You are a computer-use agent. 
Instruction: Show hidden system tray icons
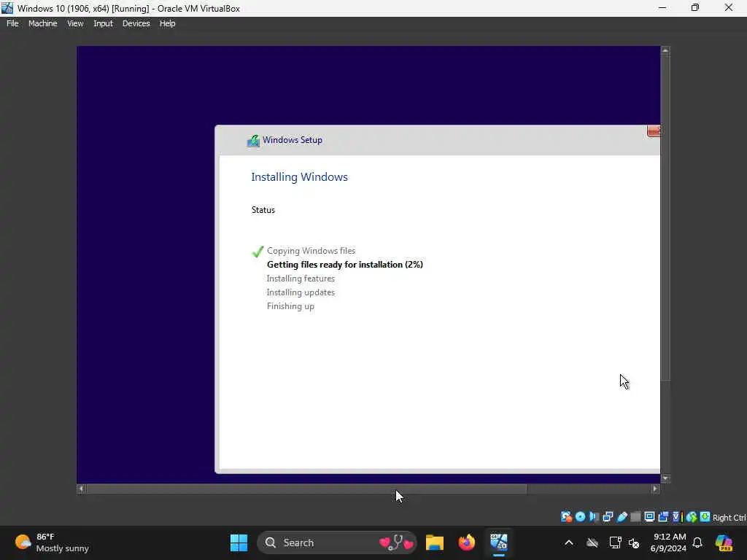click(x=569, y=542)
